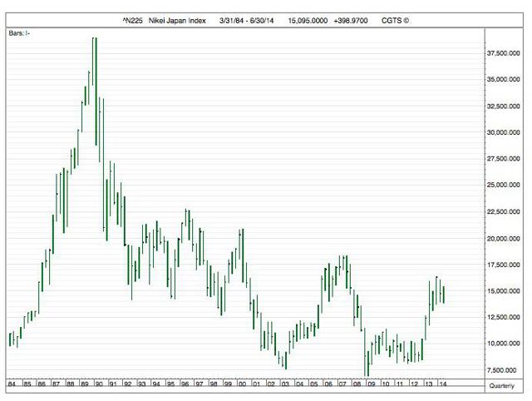Click the 07 year marker on time axis

coord(342,384)
